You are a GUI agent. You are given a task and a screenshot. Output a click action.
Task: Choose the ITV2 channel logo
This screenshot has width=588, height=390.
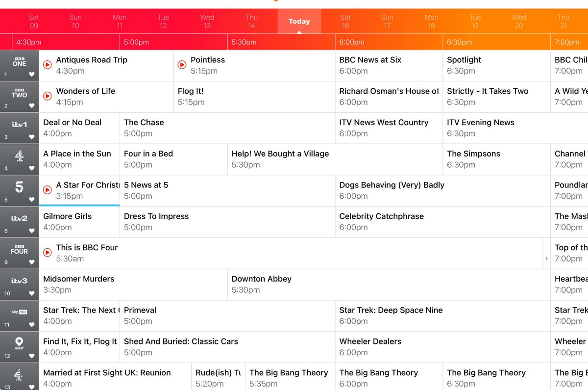point(19,218)
